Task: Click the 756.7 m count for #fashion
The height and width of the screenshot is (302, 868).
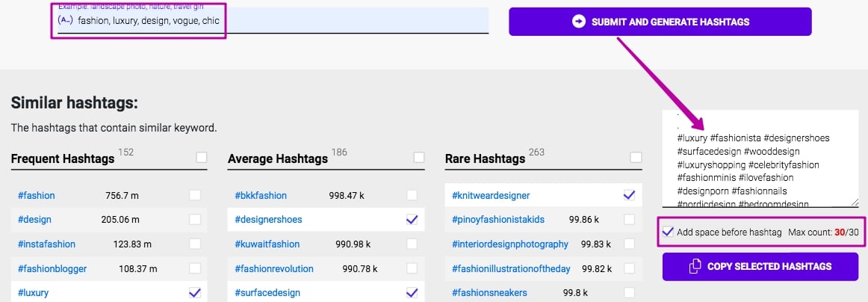Action: pyautogui.click(x=122, y=196)
